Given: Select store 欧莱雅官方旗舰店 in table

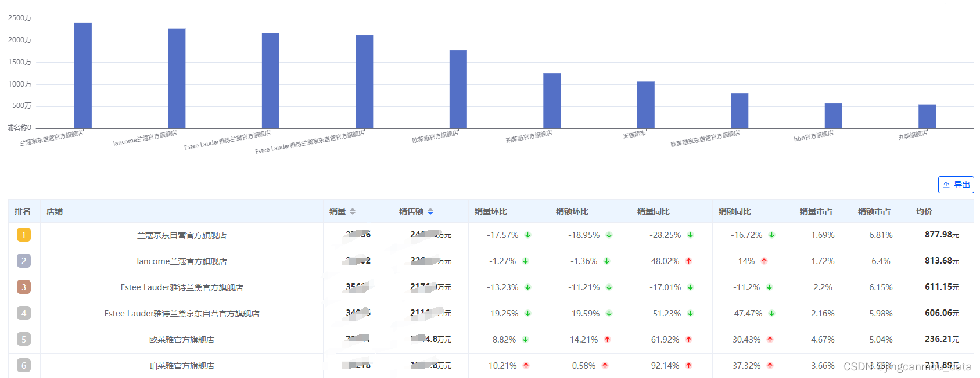Looking at the screenshot, I should [x=182, y=340].
